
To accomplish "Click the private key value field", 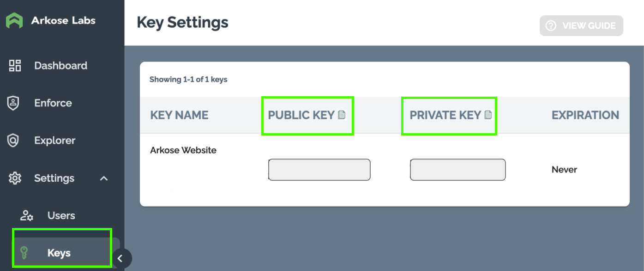I will [x=457, y=170].
